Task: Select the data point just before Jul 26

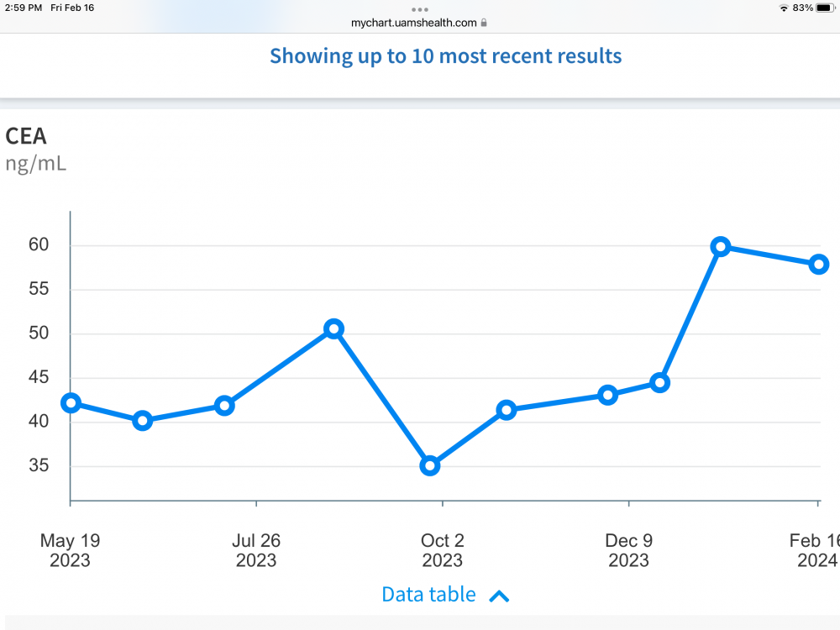Action: (224, 406)
